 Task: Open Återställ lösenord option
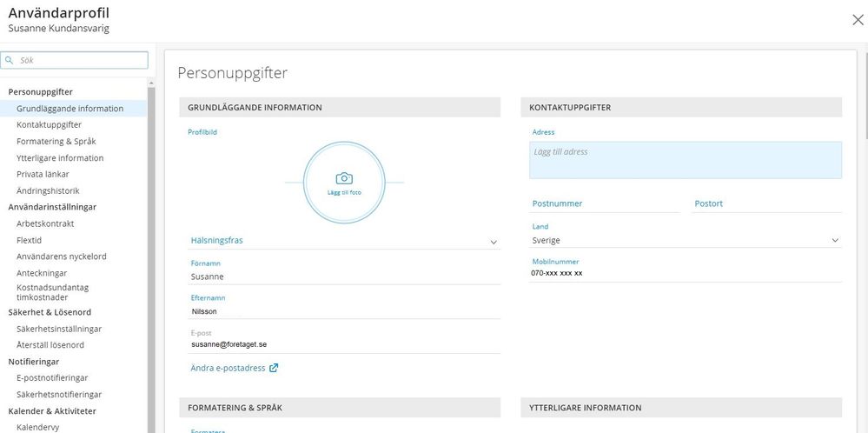[50, 345]
